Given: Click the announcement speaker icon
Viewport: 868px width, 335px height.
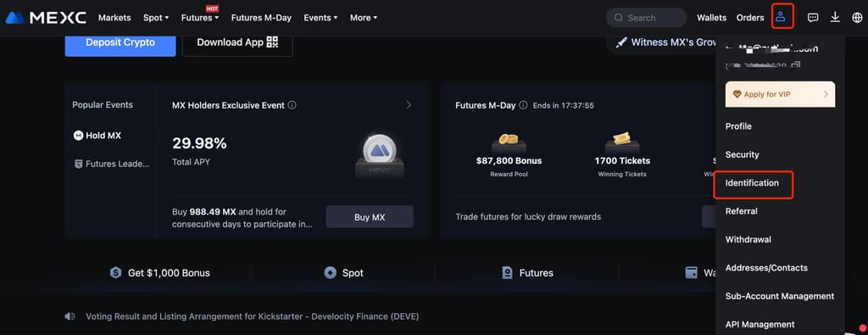Looking at the screenshot, I should click(x=70, y=316).
